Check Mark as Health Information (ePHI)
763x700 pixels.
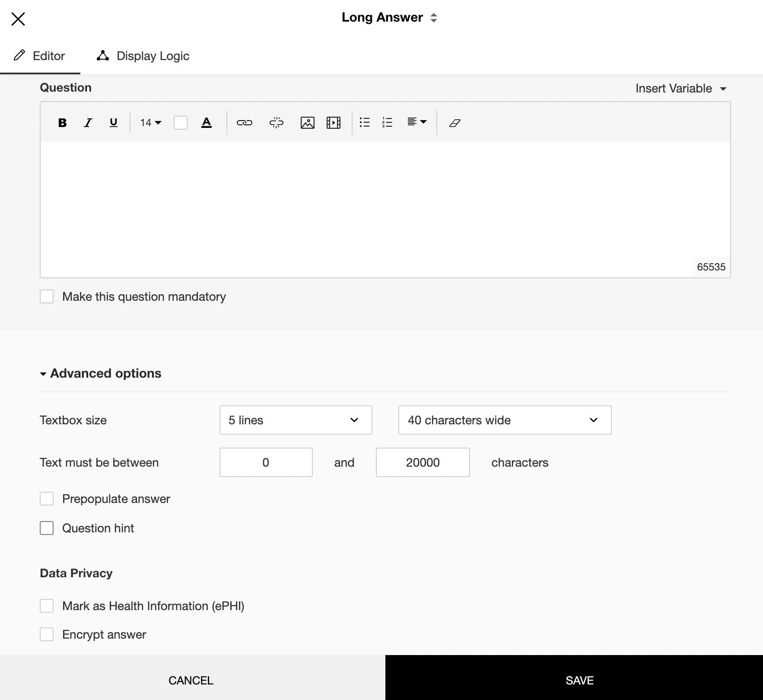coord(47,606)
